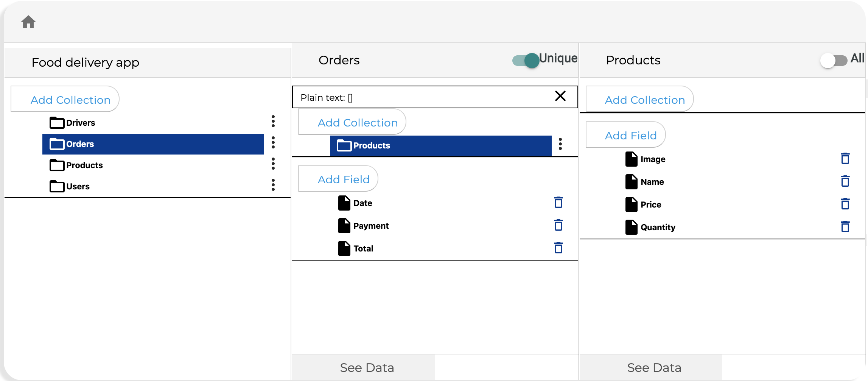Open the Price field
This screenshot has width=868, height=381.
click(643, 205)
